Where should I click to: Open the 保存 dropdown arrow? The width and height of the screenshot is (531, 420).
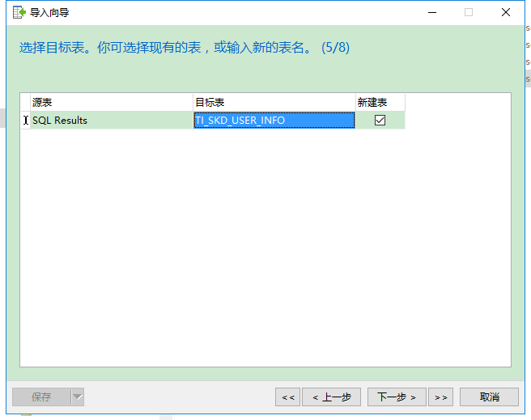tap(78, 397)
